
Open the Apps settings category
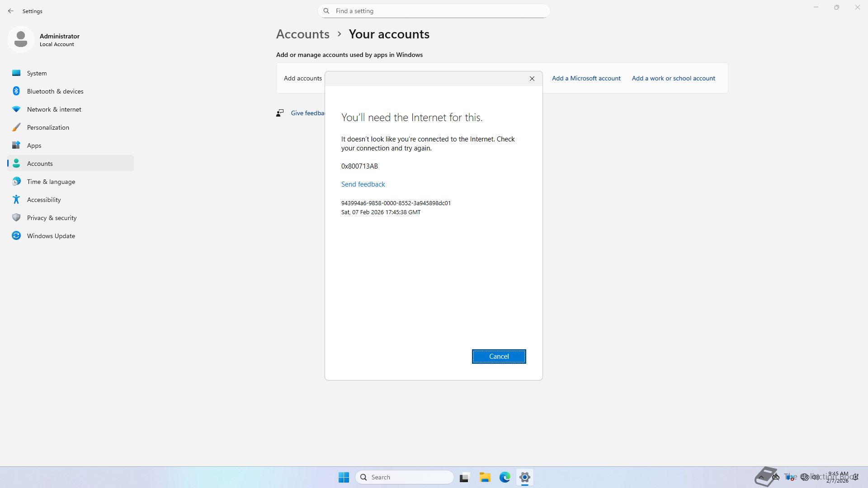coord(34,145)
